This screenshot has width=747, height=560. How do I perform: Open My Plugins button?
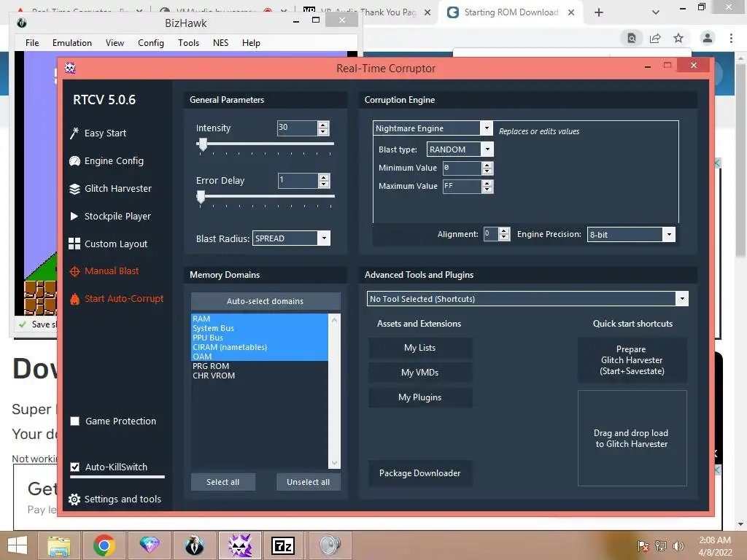[419, 397]
